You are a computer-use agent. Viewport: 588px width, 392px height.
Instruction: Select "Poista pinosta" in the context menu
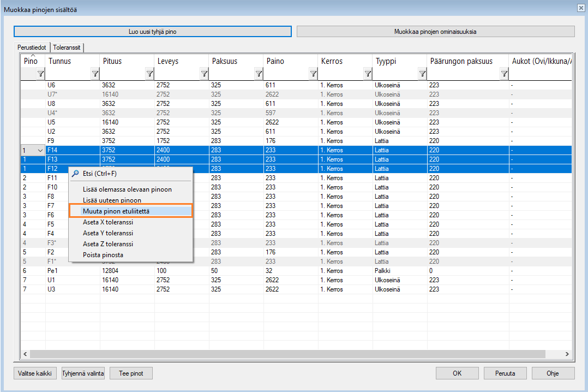(103, 255)
